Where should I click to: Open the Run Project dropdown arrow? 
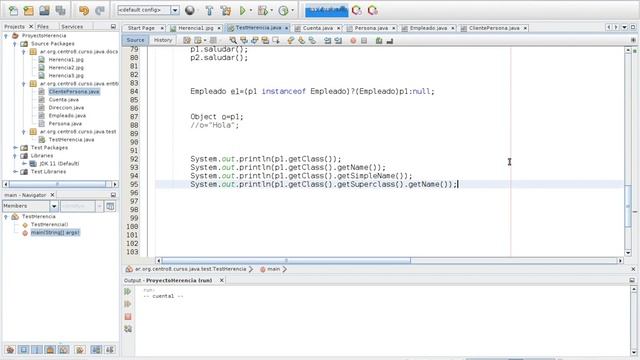tap(251, 11)
